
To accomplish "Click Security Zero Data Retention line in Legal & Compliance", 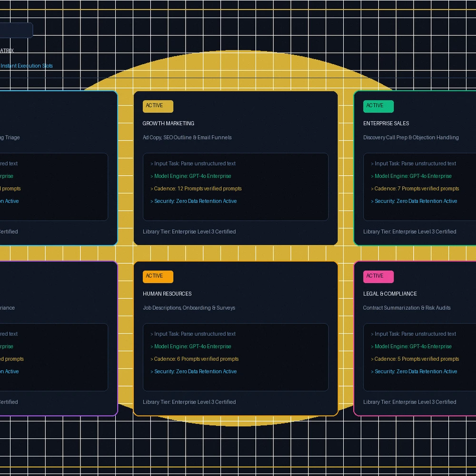I will (x=414, y=371).
